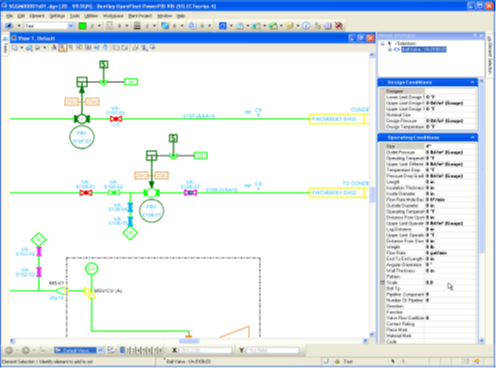The width and height of the screenshot is (496, 368).
Task: Click the lock icon in the status bar
Action: coord(337,361)
